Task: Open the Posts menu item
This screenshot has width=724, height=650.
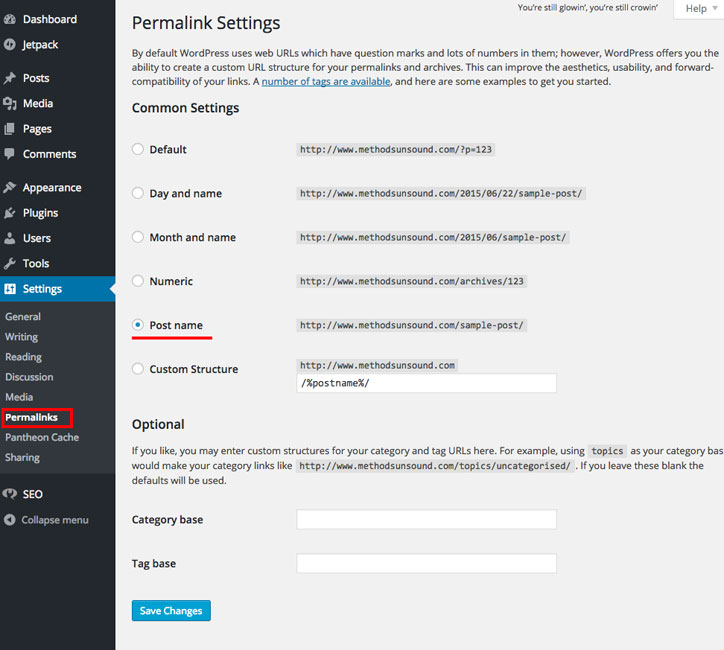Action: click(x=36, y=78)
